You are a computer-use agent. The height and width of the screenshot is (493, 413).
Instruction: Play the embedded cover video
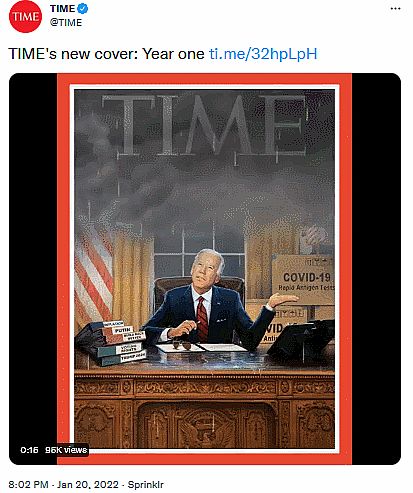(205, 269)
